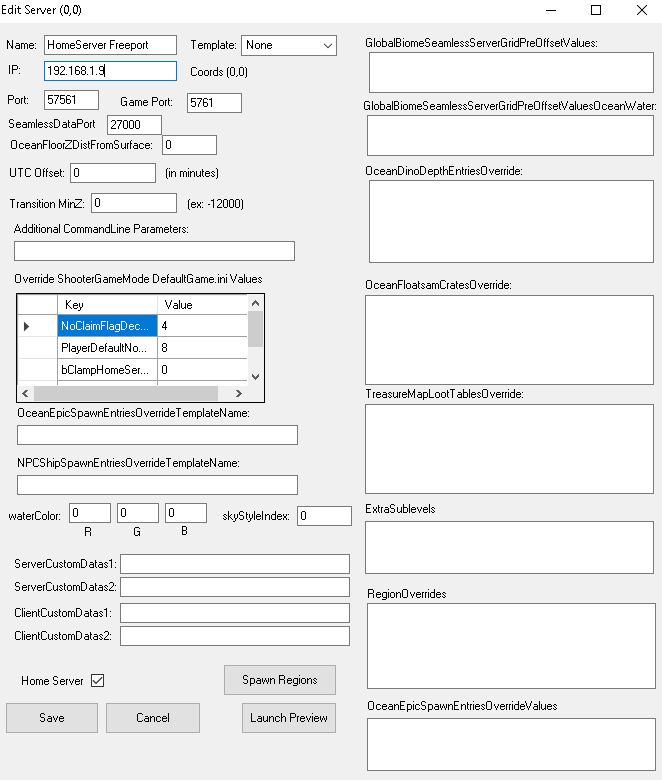Click the Transition MinZ input field
The image size is (662, 780).
tap(134, 203)
